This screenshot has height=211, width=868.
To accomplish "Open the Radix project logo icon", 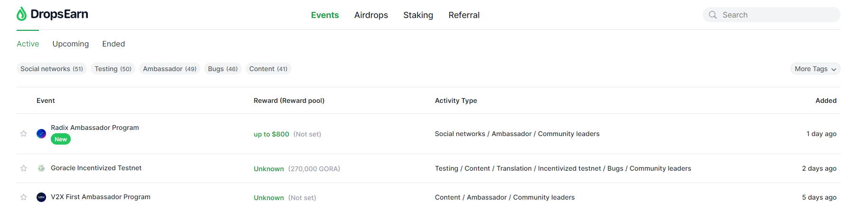I will coord(41,134).
